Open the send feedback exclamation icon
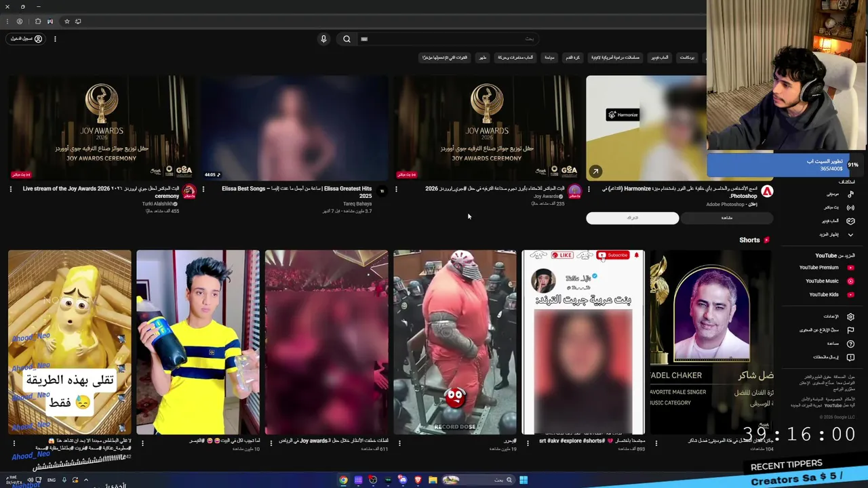This screenshot has height=488, width=868. pos(850,357)
